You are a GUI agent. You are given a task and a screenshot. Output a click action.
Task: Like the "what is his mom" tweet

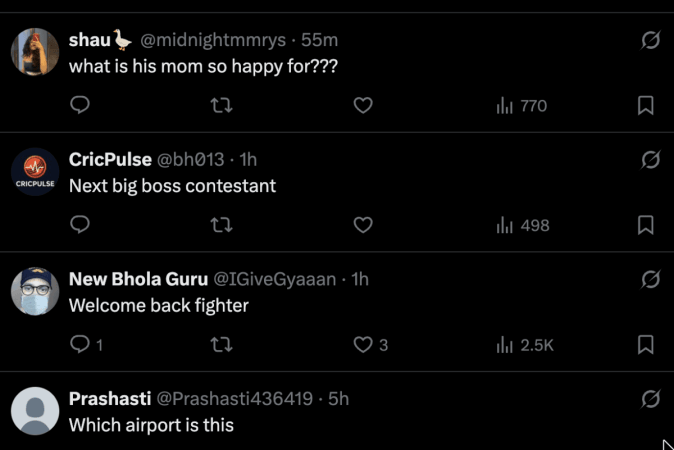pos(364,105)
